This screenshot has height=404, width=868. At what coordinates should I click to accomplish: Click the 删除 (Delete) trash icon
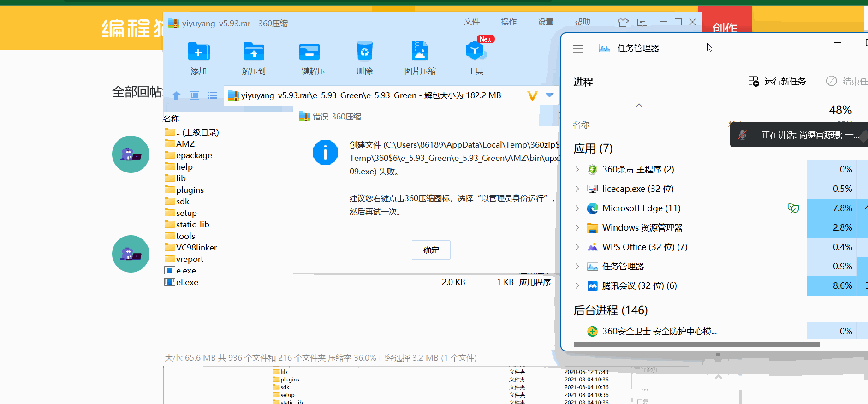point(364,51)
